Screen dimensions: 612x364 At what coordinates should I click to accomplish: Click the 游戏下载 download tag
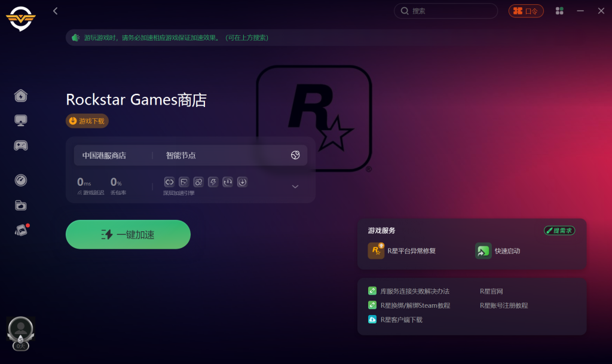[x=87, y=121]
